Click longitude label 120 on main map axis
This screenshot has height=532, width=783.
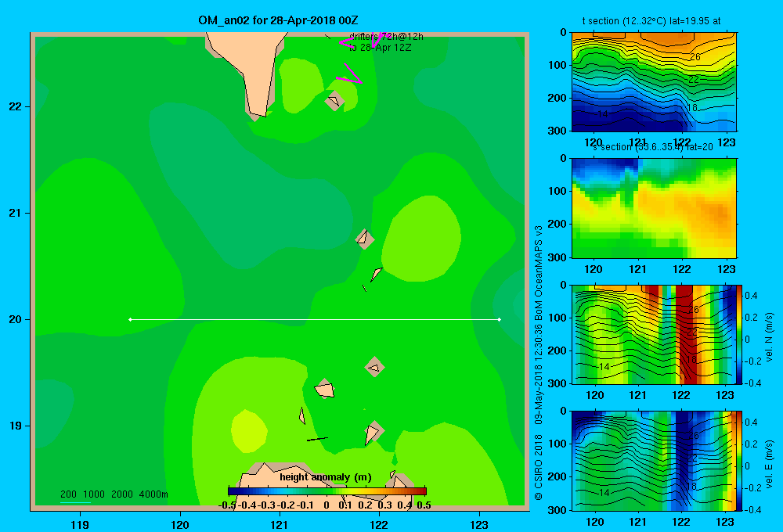pos(180,524)
